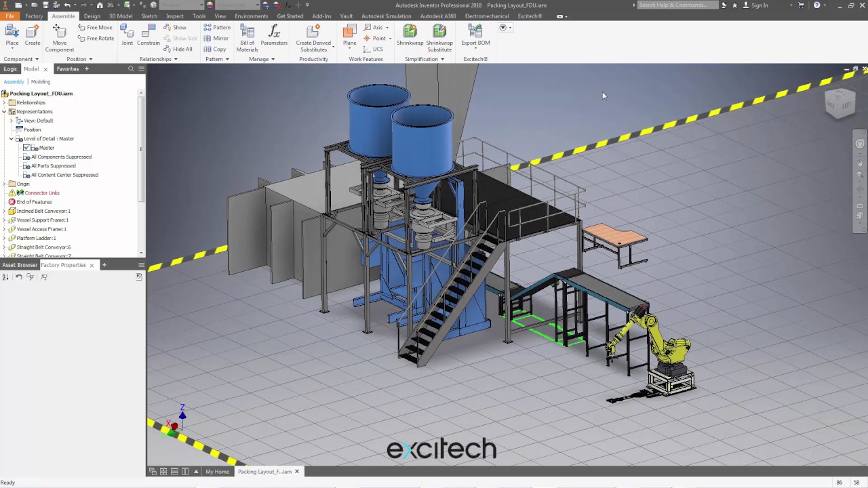Click the Shrinkwrap tool
The height and width of the screenshot is (488, 868).
[x=410, y=35]
